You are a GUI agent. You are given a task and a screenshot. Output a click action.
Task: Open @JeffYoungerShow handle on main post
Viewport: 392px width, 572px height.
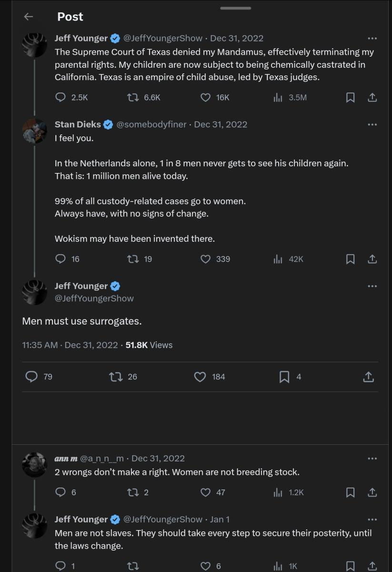click(x=94, y=298)
